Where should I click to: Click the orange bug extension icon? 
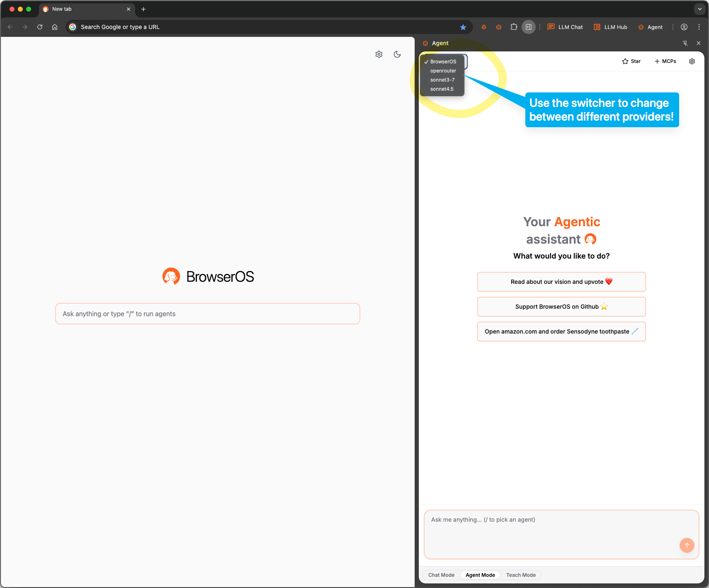pyautogui.click(x=484, y=27)
